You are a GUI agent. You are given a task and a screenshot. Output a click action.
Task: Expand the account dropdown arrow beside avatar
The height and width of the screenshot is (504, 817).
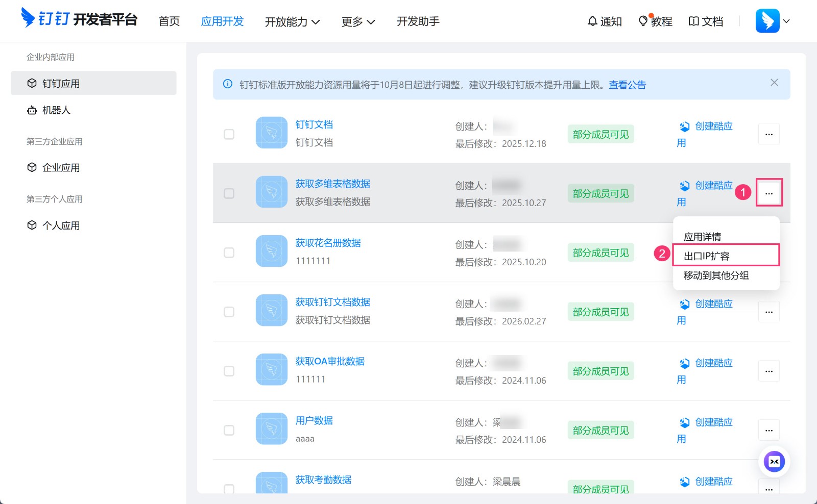(x=786, y=21)
